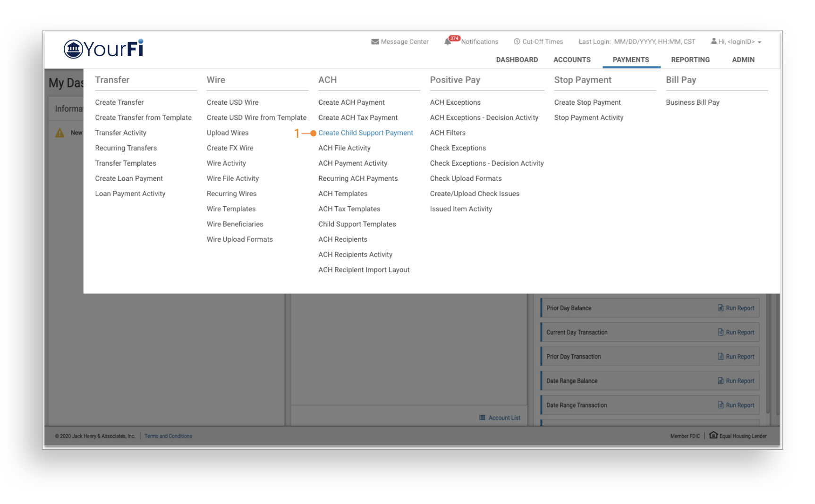Image resolution: width=815 pixels, height=504 pixels.
Task: Click the Equal Housing Lender icon
Action: coord(713,435)
